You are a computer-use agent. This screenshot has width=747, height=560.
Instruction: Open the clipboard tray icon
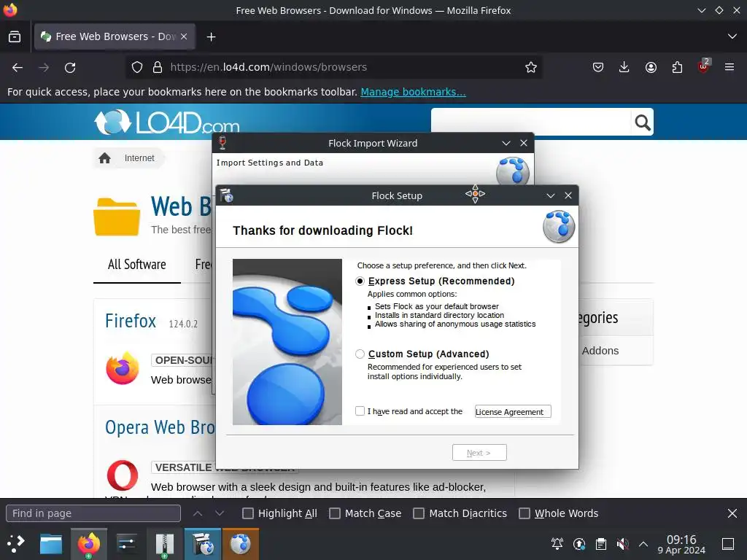[x=601, y=544]
